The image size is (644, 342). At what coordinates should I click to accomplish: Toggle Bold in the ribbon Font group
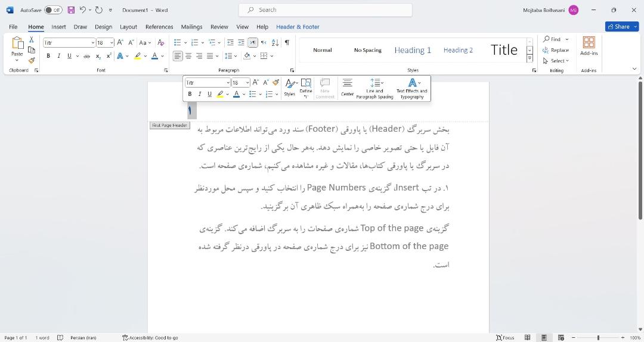click(48, 56)
